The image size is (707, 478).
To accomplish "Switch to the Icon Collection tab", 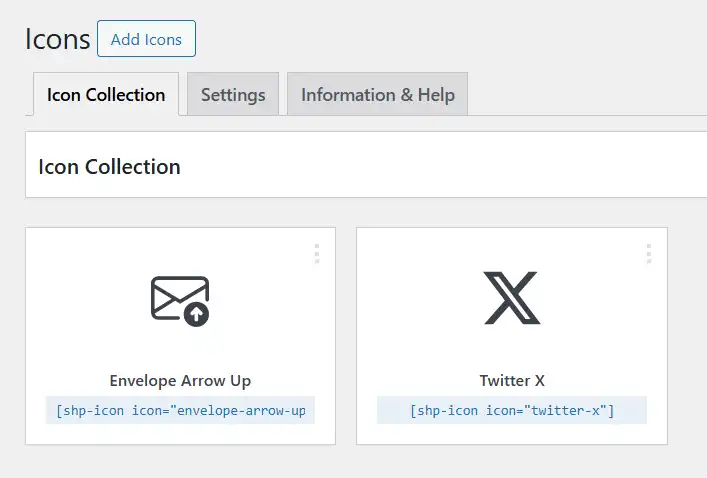I will 106,94.
